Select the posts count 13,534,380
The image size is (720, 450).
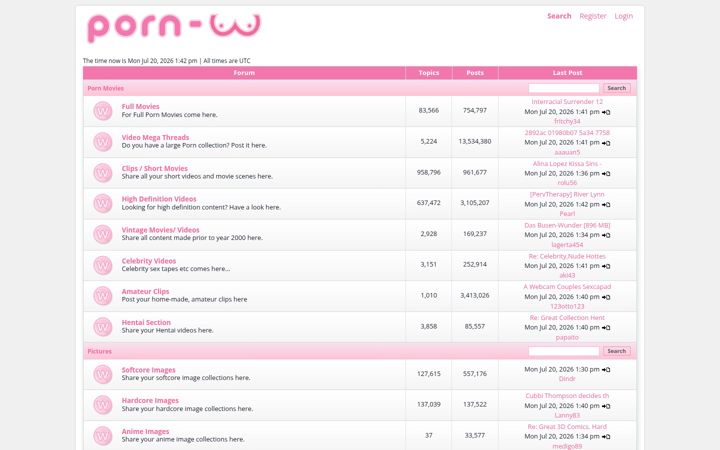click(x=475, y=141)
